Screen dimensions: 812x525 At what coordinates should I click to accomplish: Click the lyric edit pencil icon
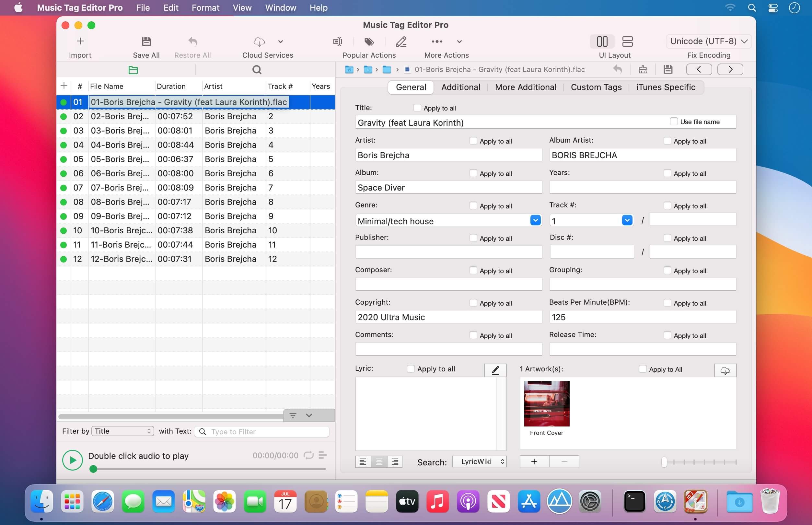click(x=495, y=370)
